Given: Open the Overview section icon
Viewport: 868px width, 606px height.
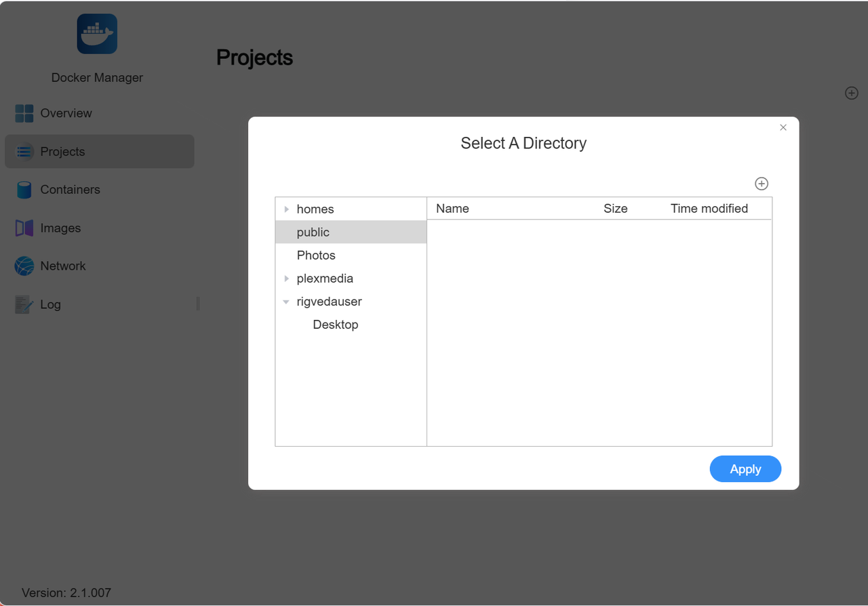Looking at the screenshot, I should [23, 113].
